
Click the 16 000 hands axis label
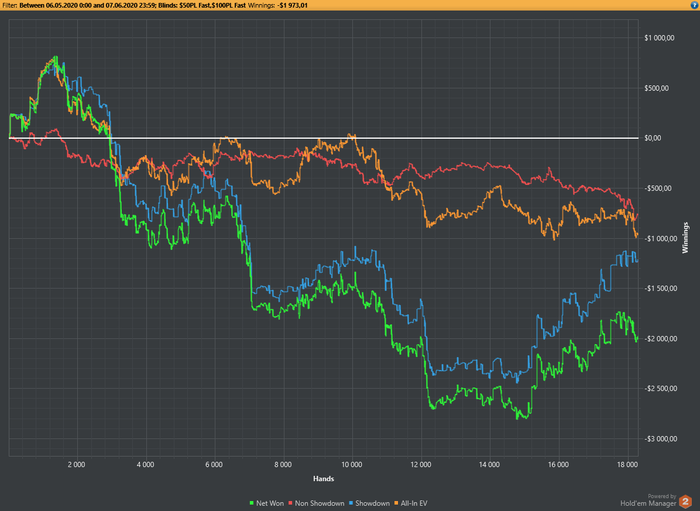[x=558, y=465]
